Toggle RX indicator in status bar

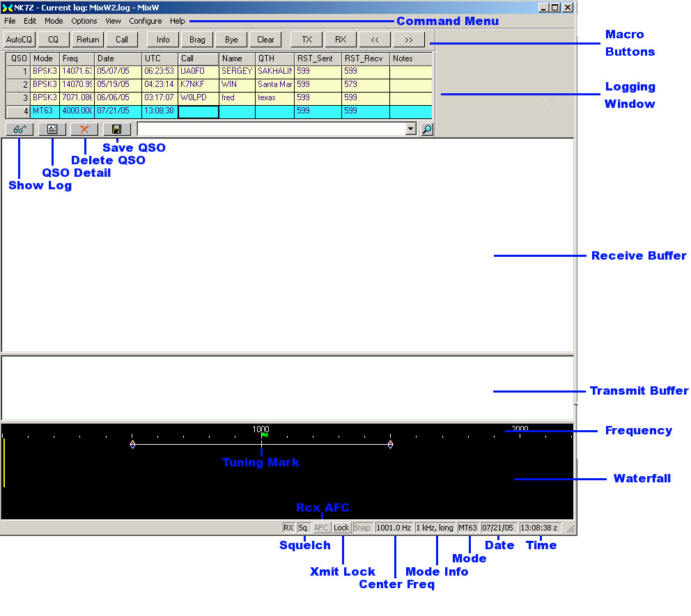point(288,528)
